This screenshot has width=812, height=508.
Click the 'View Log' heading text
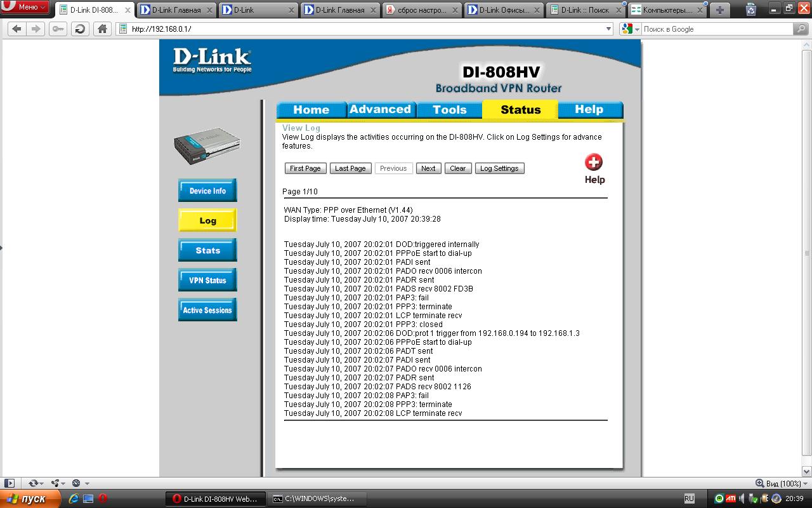click(301, 128)
